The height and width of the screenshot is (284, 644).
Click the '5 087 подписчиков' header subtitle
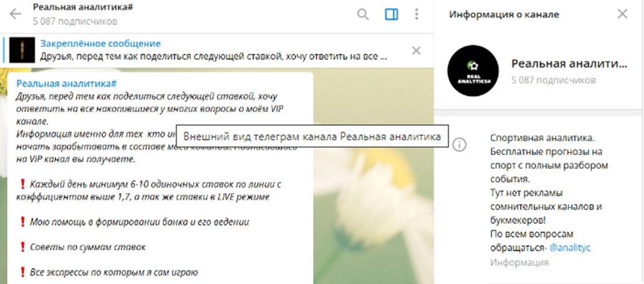(x=75, y=21)
